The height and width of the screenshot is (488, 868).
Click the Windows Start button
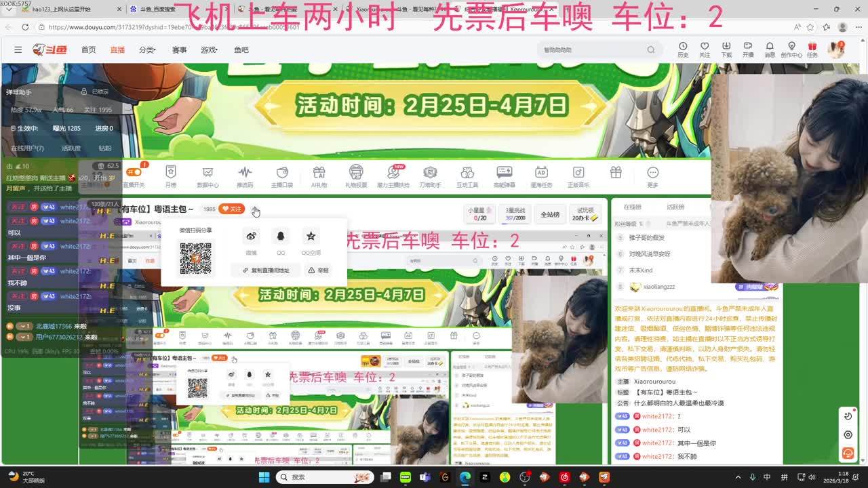[264, 477]
